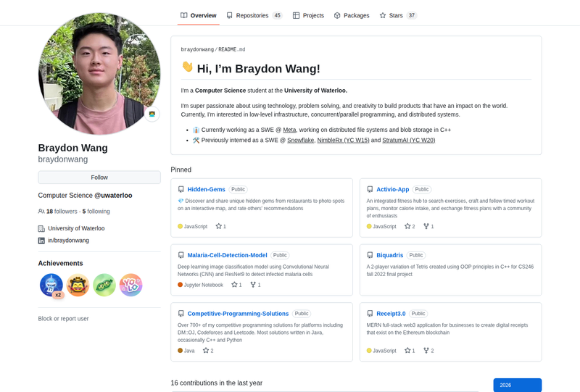This screenshot has height=392, width=580.
Task: Click the star count on Malaria-Cell-Detection-Model
Action: click(x=236, y=285)
